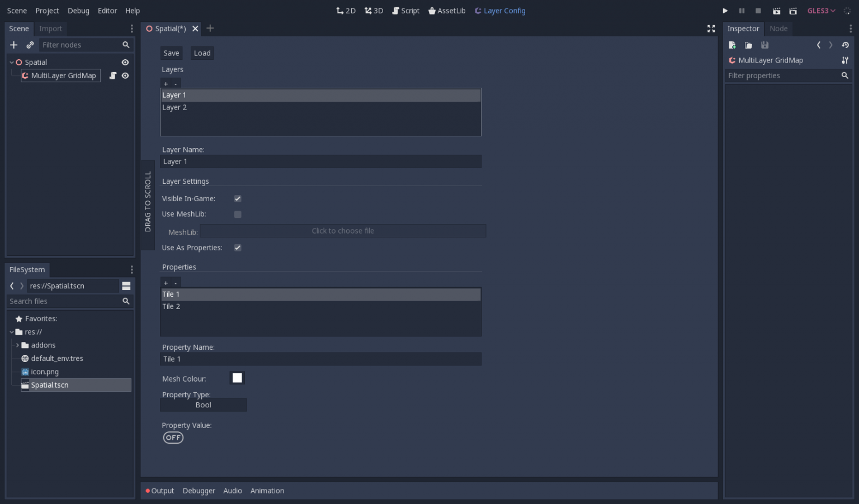The height and width of the screenshot is (504, 859).
Task: Add a new child node in Scene panel
Action: click(14, 45)
